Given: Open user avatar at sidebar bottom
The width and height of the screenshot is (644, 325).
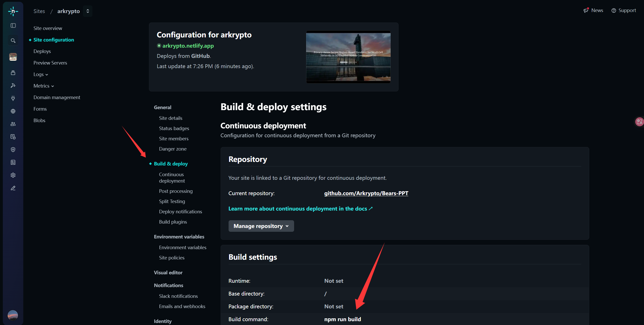Looking at the screenshot, I should tap(13, 315).
